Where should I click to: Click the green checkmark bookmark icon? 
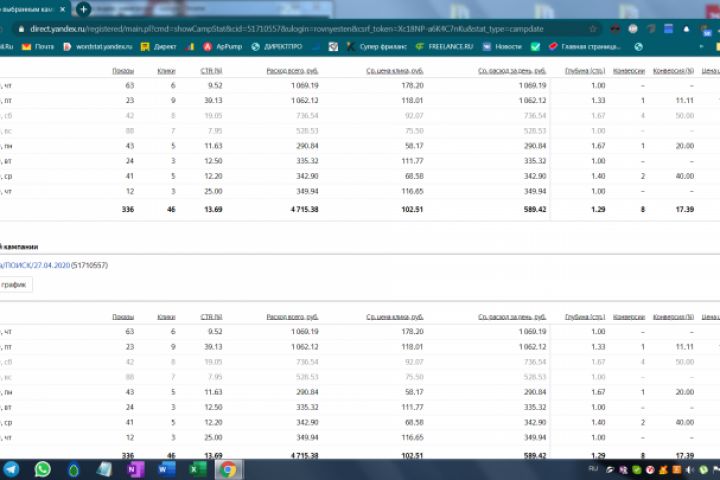click(x=535, y=47)
